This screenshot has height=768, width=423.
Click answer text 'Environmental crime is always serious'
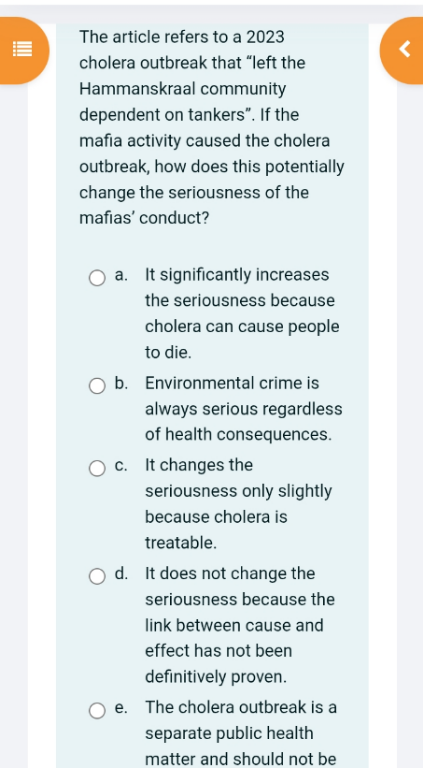tap(243, 408)
